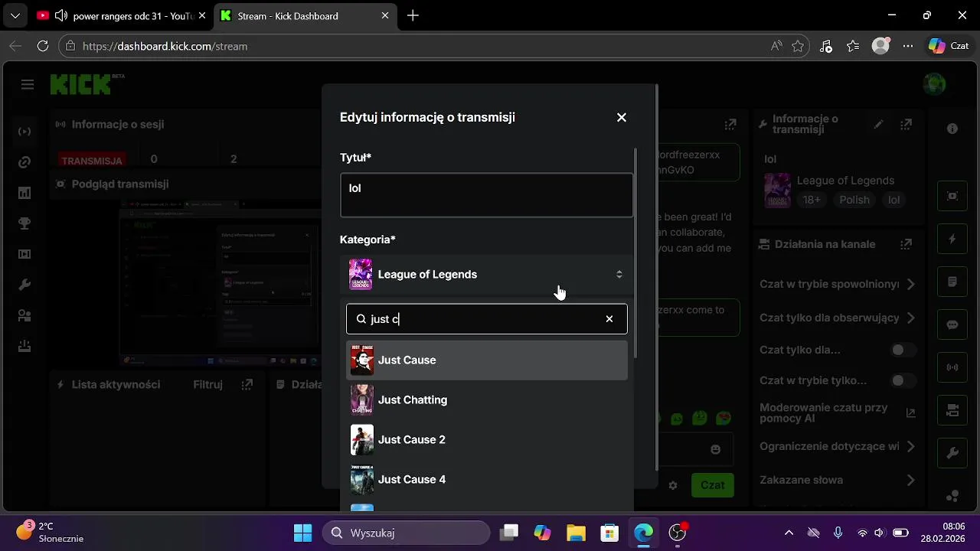The width and height of the screenshot is (980, 551).
Task: Expand the Czat w trybie spowolnionym row
Action: 838,284
